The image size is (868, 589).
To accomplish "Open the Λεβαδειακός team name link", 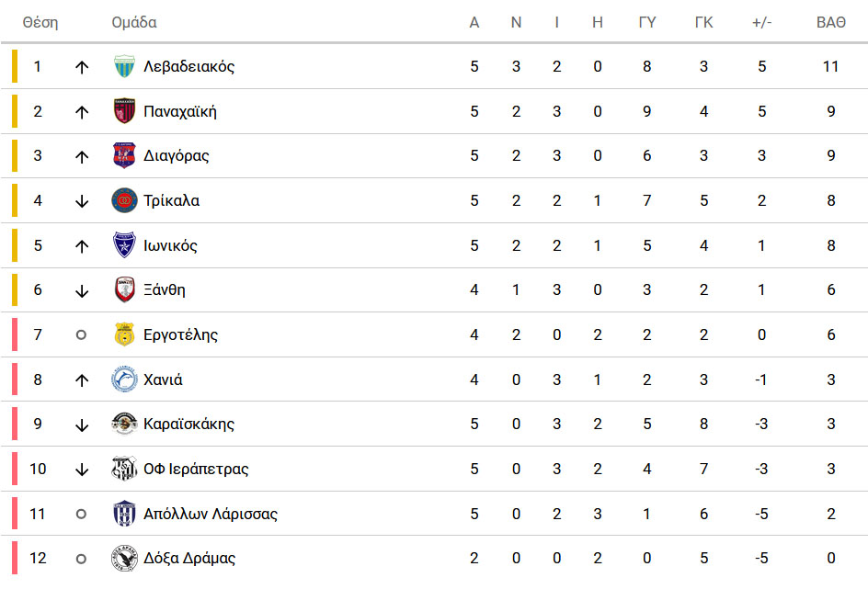I will coord(188,66).
